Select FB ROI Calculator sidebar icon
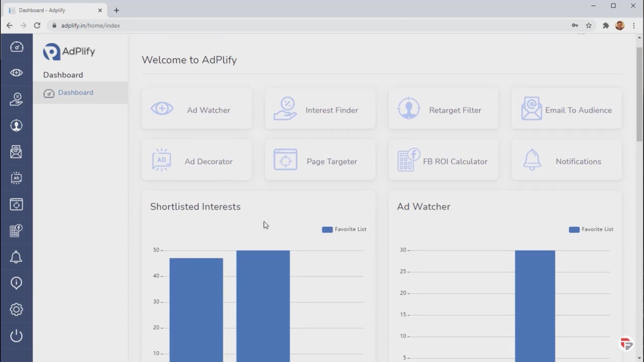Viewport: 644px width, 362px height. (16, 231)
